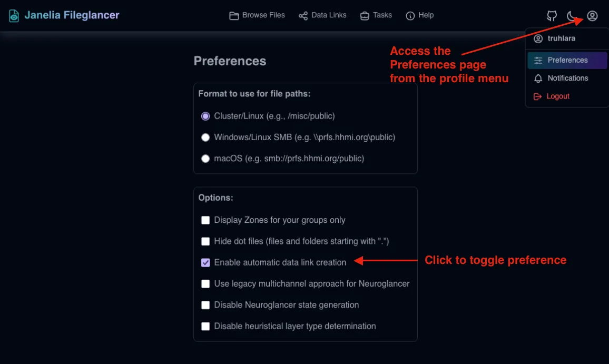The height and width of the screenshot is (364, 609).
Task: Click the Notifications bell icon
Action: (x=538, y=78)
